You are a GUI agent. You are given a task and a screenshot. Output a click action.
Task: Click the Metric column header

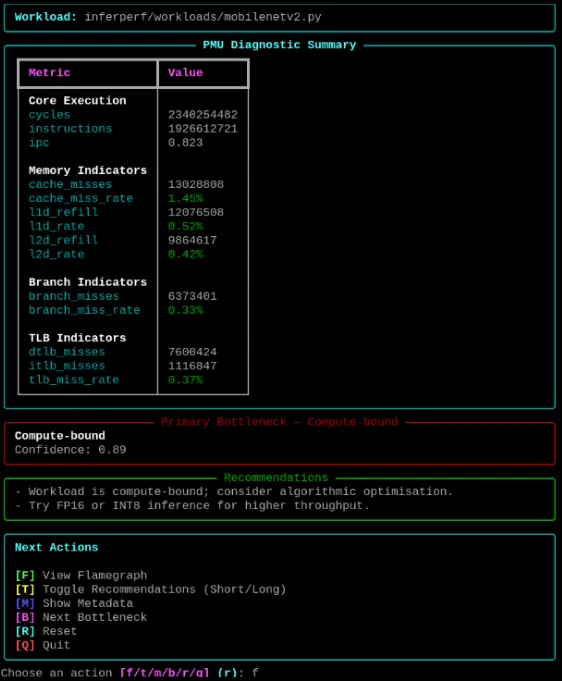point(50,73)
